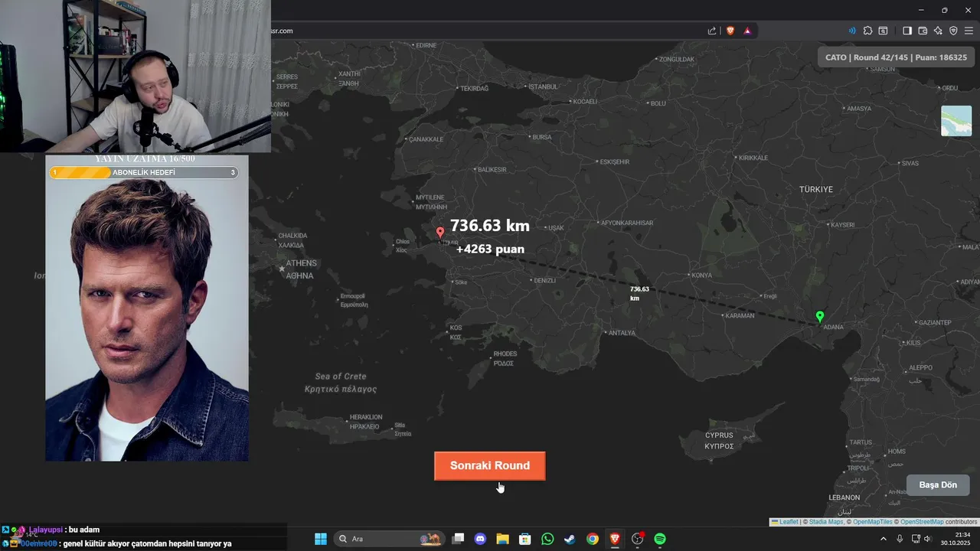Open Spotify from the taskbar

(x=660, y=539)
